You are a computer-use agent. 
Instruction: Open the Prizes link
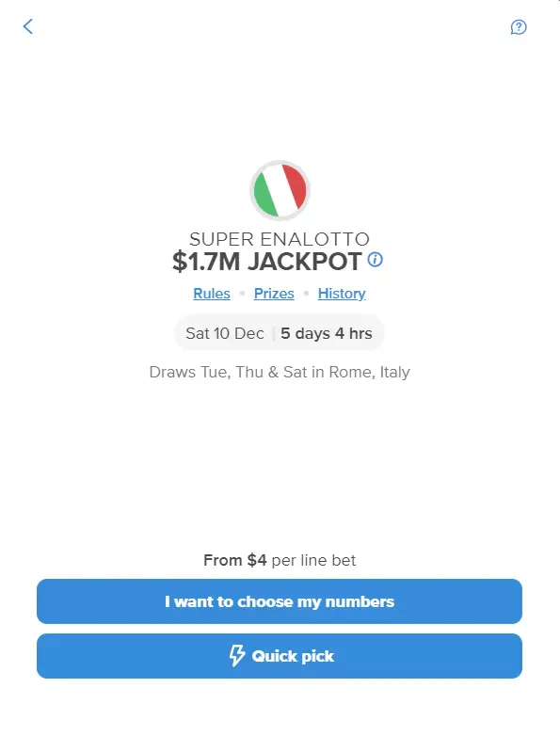[x=274, y=294]
